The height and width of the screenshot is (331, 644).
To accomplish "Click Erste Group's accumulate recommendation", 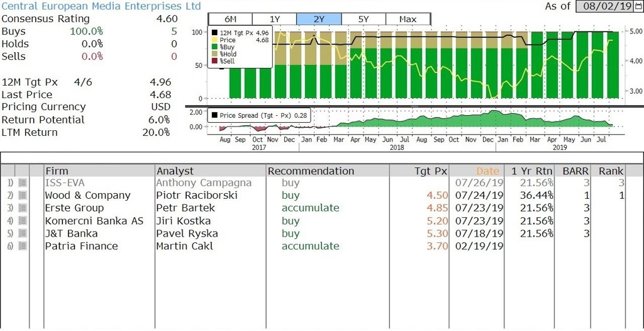I will [x=311, y=208].
